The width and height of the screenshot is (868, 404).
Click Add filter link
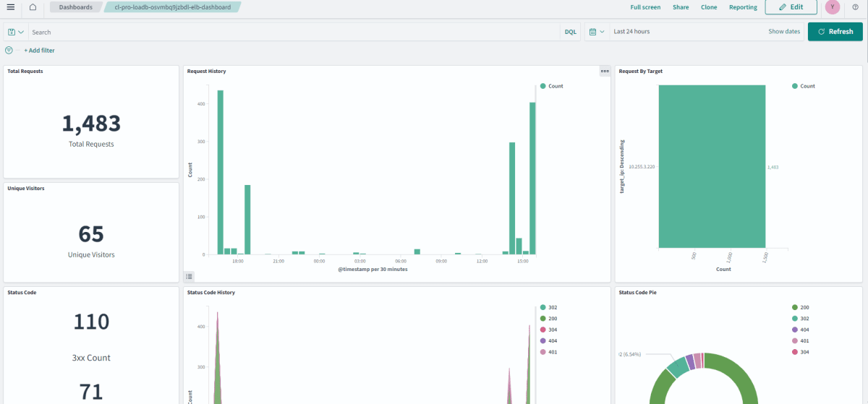point(39,51)
